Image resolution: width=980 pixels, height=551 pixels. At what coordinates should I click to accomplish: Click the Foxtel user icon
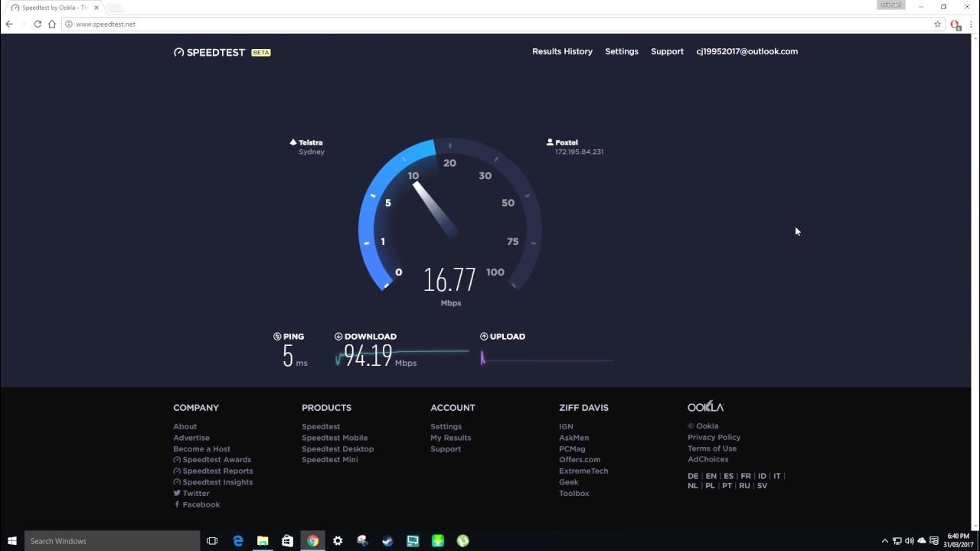(550, 142)
